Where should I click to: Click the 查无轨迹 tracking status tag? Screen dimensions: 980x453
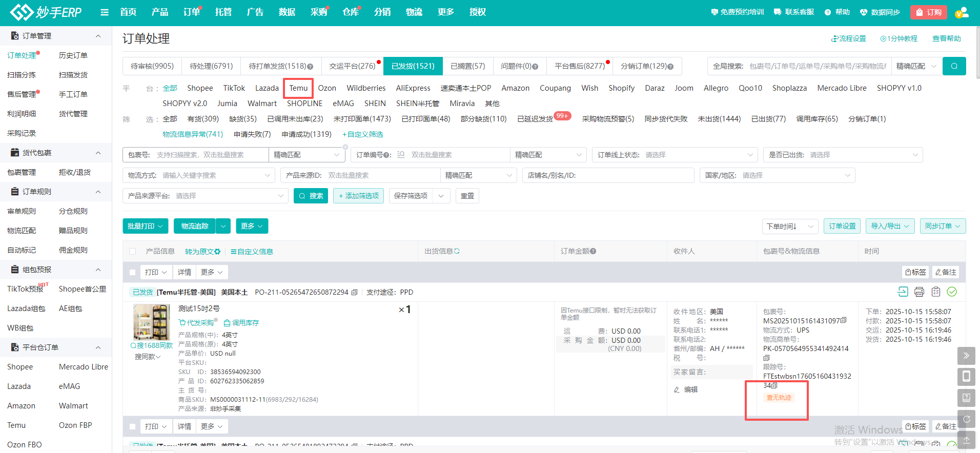click(779, 398)
